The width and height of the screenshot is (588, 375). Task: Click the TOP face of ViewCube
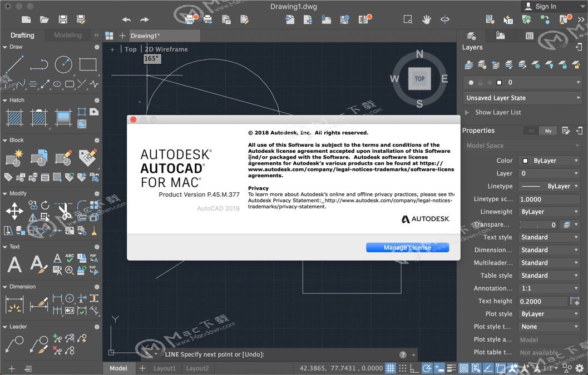[x=419, y=79]
